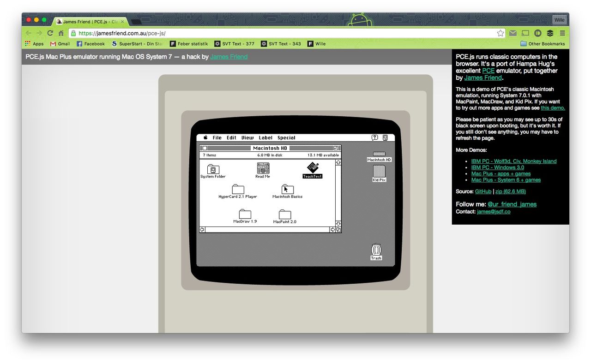Click the scroll up arrow in Macintosh HD window

(x=338, y=162)
